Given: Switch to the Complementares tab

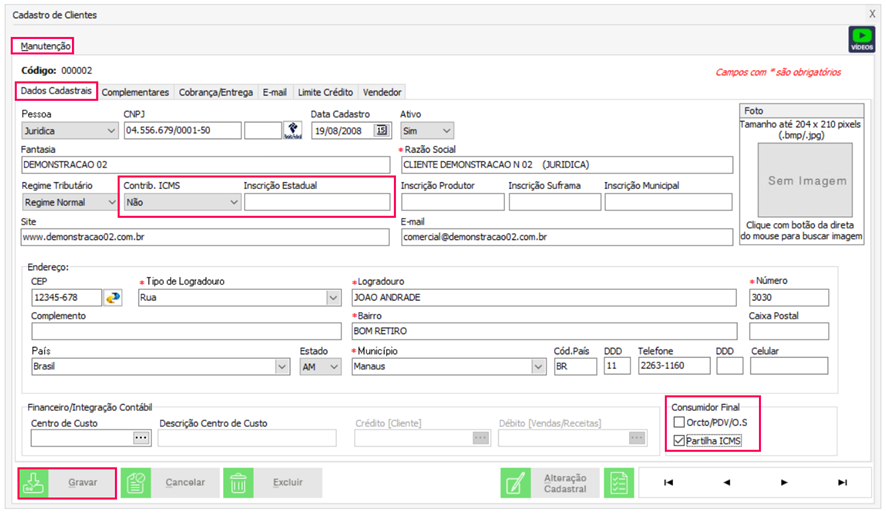Looking at the screenshot, I should (x=136, y=92).
